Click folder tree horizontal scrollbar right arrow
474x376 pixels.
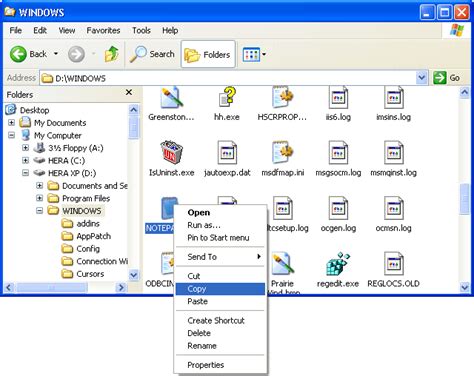point(121,287)
